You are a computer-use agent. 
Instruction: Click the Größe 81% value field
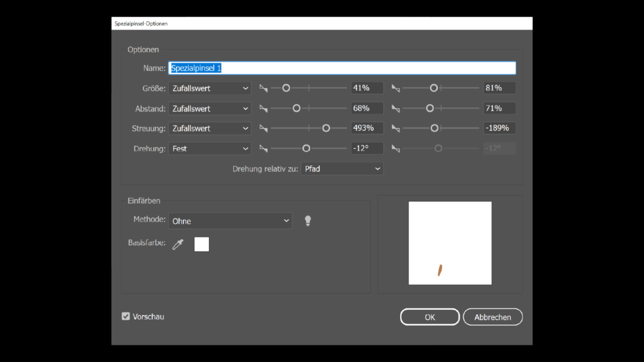click(499, 88)
